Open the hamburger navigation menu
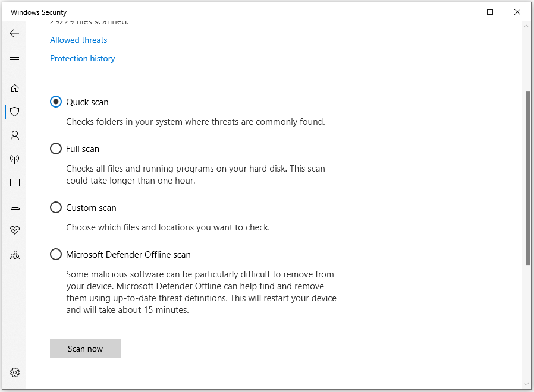Screen dimensions: 534x392 coord(15,60)
